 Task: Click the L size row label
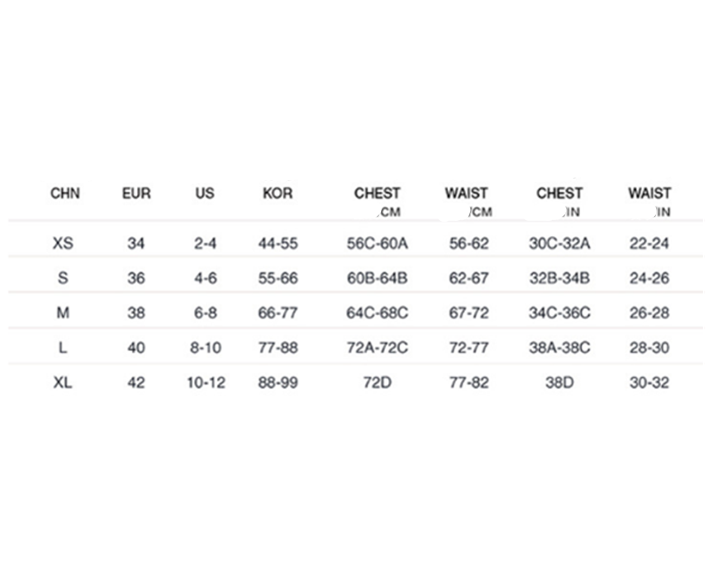63,347
